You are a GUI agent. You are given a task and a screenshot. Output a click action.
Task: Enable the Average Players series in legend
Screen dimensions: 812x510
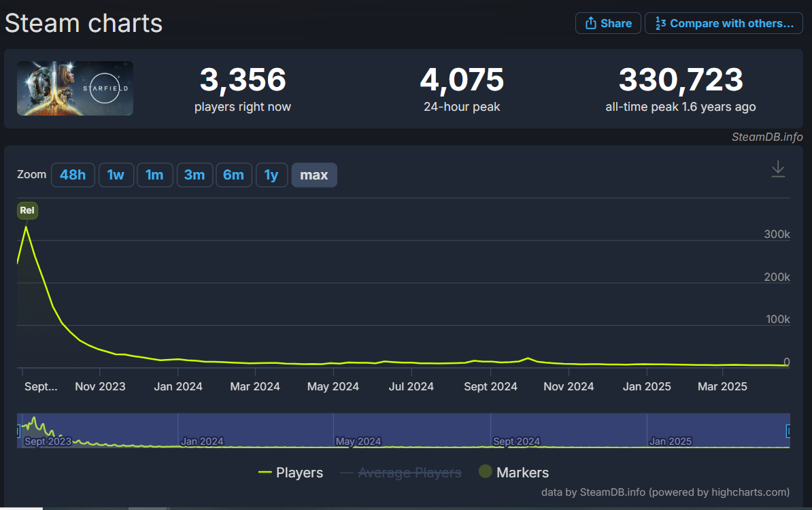401,472
